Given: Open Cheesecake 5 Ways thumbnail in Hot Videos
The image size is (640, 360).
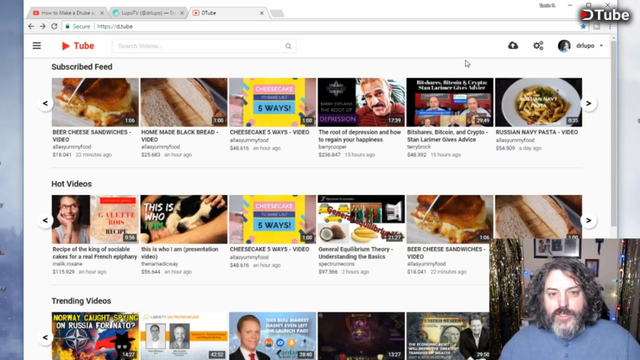Looking at the screenshot, I should (x=272, y=219).
